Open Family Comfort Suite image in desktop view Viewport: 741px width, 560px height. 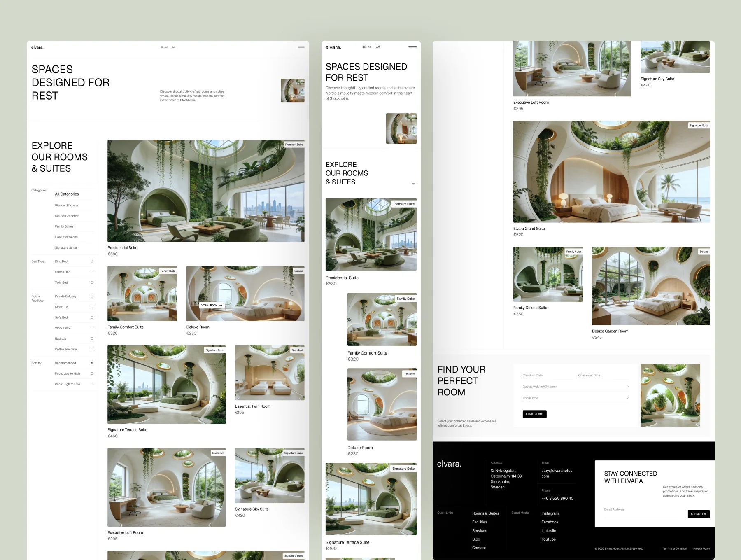click(x=142, y=294)
